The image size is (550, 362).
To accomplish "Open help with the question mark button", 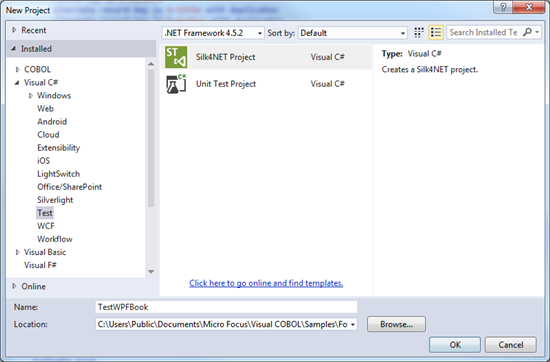I will click(503, 7).
